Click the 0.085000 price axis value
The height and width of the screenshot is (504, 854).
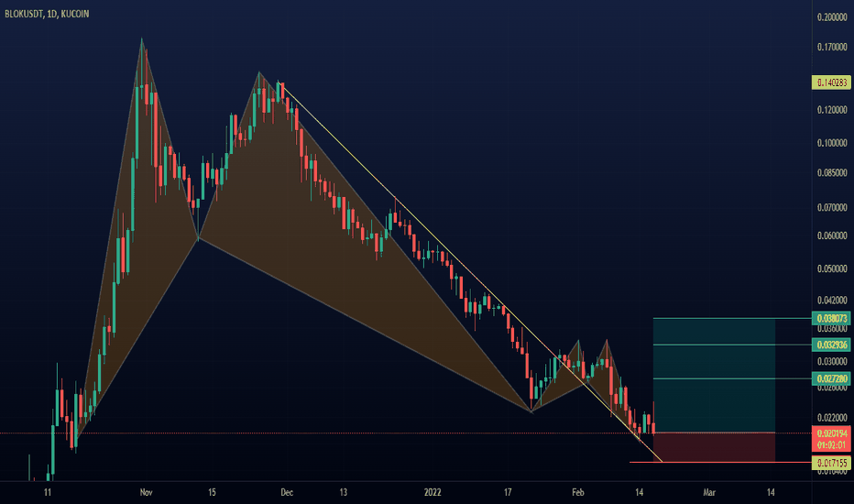pos(832,173)
